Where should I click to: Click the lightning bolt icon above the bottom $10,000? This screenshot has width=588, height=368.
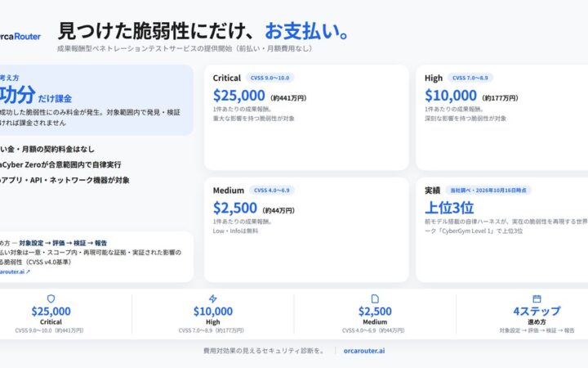coord(213,298)
